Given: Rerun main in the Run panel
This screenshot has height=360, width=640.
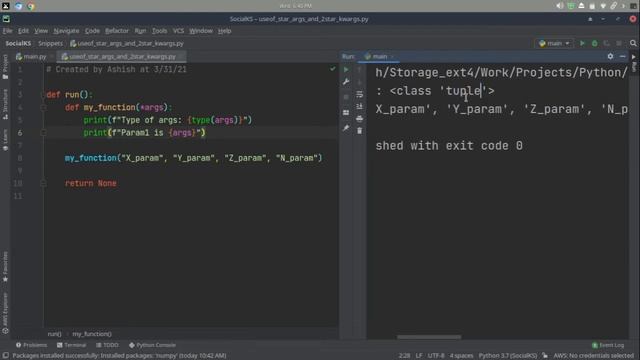Looking at the screenshot, I should (x=346, y=70).
